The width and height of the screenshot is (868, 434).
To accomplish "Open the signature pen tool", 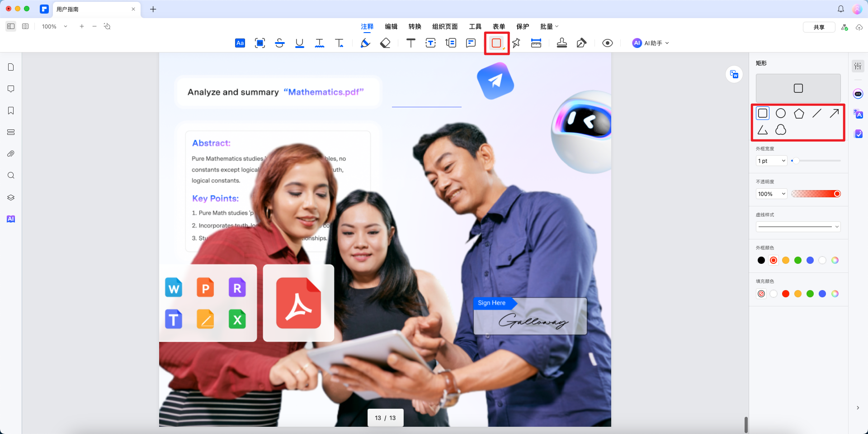I will pyautogui.click(x=582, y=43).
